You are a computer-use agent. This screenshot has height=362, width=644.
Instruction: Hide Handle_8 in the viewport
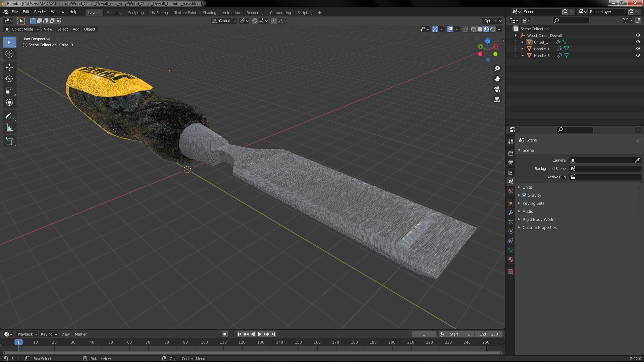(638, 55)
